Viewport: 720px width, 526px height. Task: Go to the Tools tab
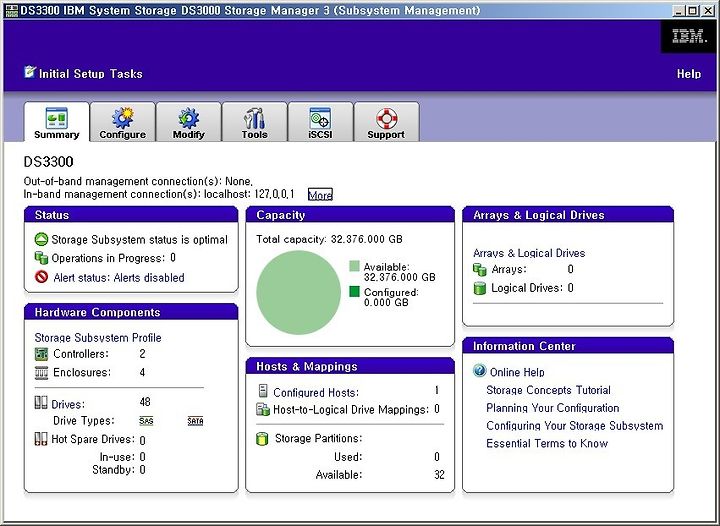pos(254,122)
